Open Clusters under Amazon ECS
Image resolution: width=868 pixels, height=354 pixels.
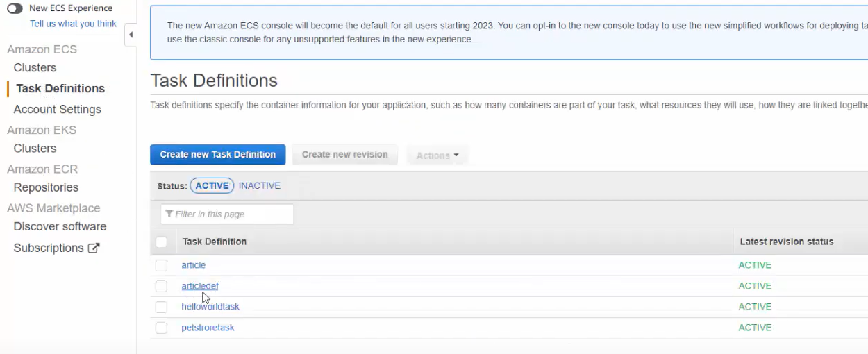(x=35, y=68)
